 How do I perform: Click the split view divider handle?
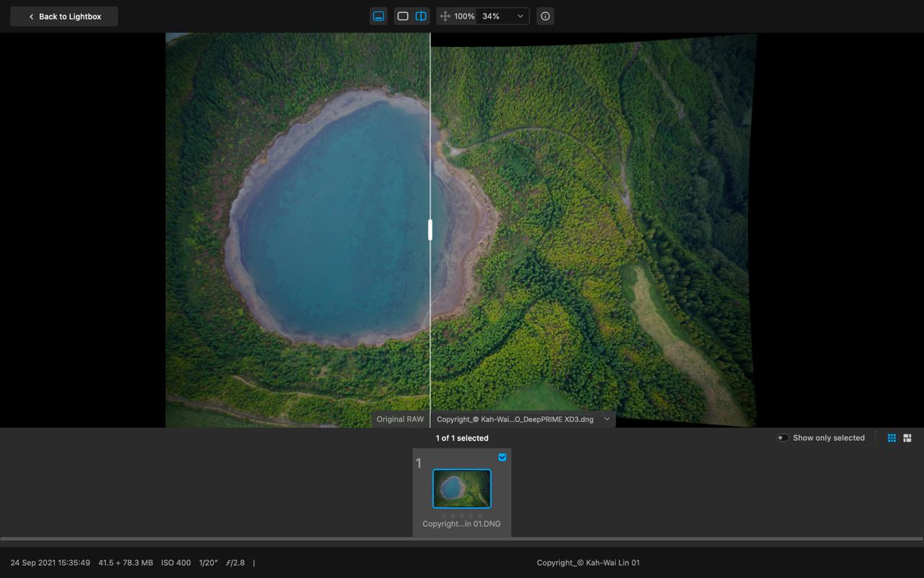point(430,229)
